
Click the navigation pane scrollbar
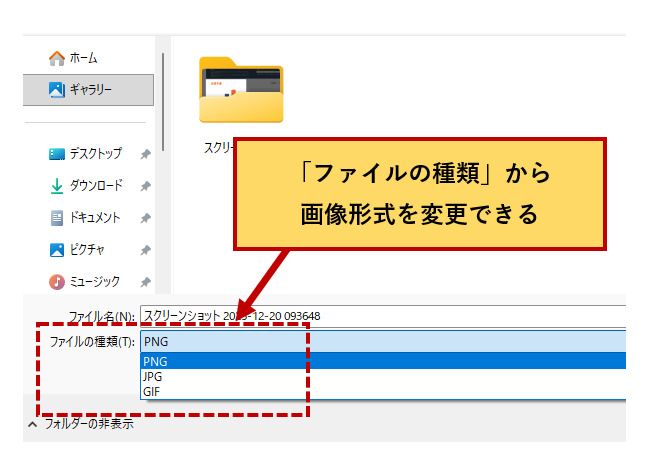click(163, 102)
